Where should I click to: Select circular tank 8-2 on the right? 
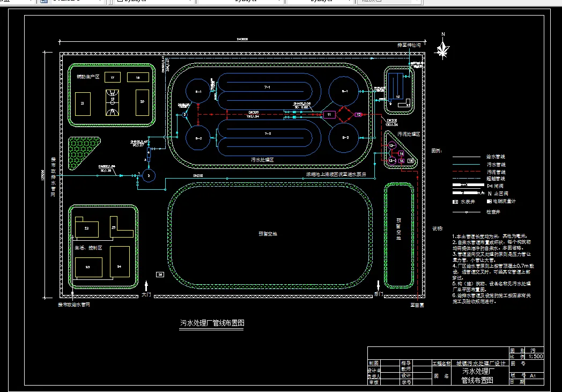click(344, 138)
